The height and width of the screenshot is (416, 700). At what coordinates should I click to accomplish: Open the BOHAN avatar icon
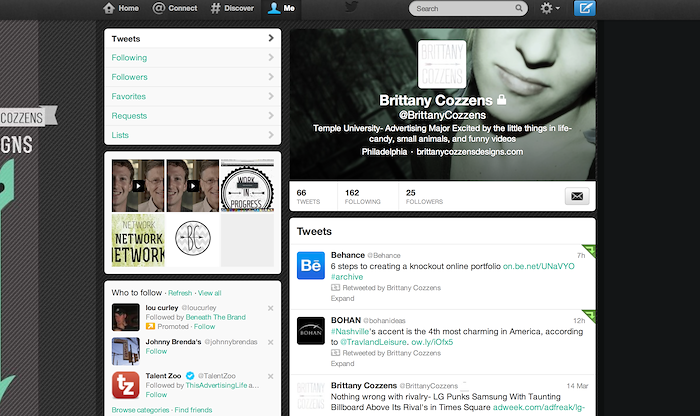coord(311,331)
